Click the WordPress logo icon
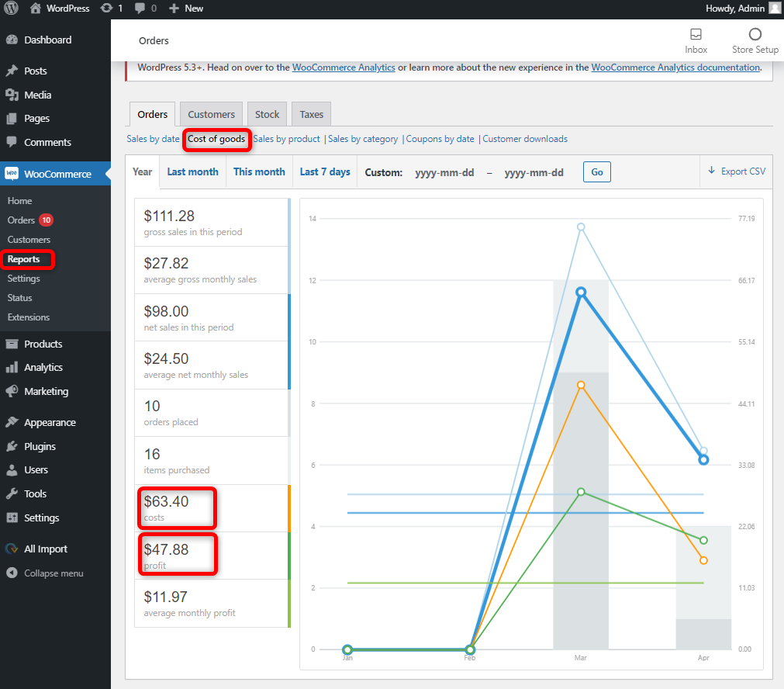The image size is (784, 689). [11, 8]
